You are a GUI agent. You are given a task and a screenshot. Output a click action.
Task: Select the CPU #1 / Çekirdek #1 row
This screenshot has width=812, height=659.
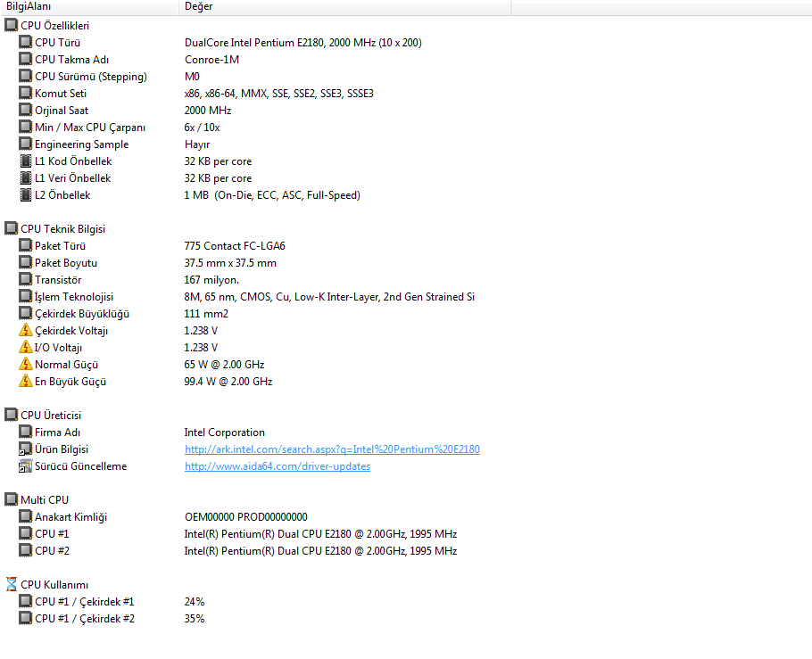(85, 602)
